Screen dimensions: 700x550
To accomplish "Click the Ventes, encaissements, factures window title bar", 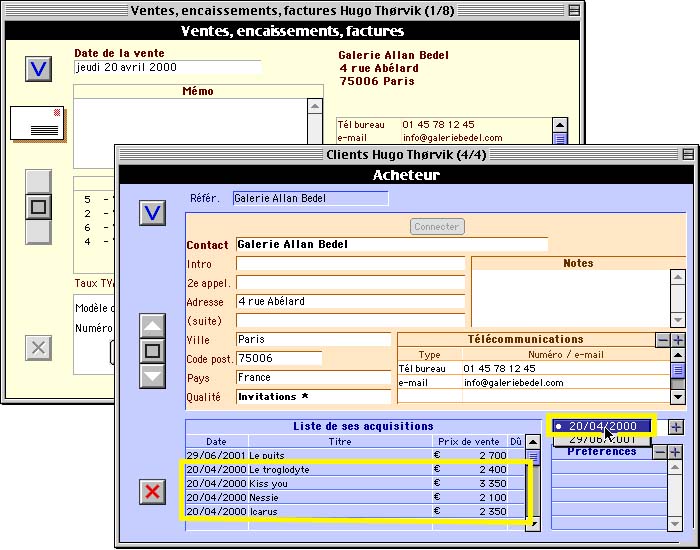I will point(292,10).
